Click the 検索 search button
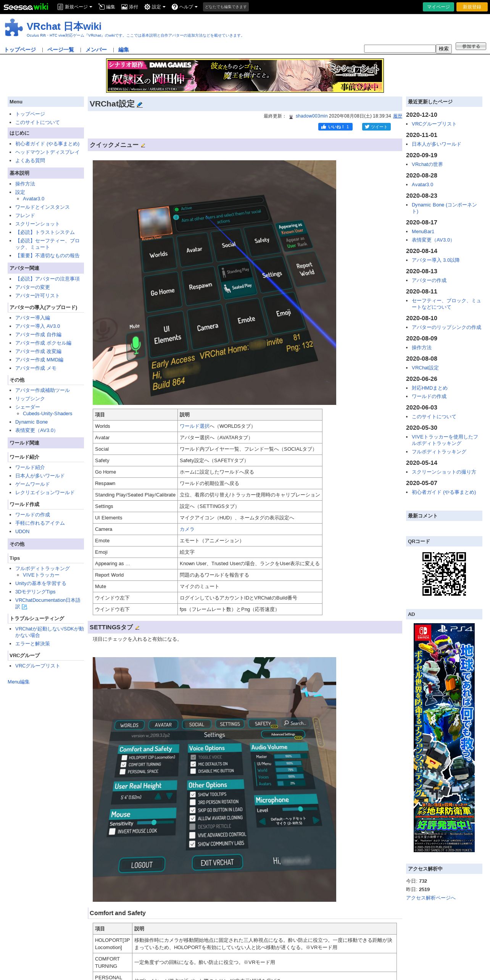 tap(444, 49)
